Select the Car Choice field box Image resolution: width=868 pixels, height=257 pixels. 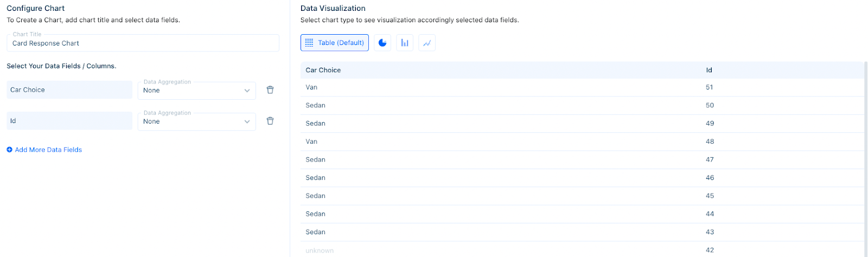pos(69,90)
